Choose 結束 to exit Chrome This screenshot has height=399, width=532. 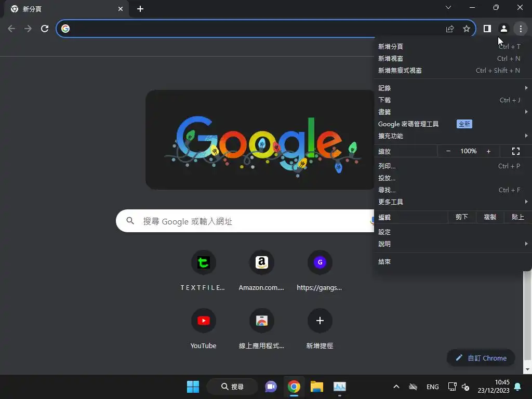pos(453,262)
